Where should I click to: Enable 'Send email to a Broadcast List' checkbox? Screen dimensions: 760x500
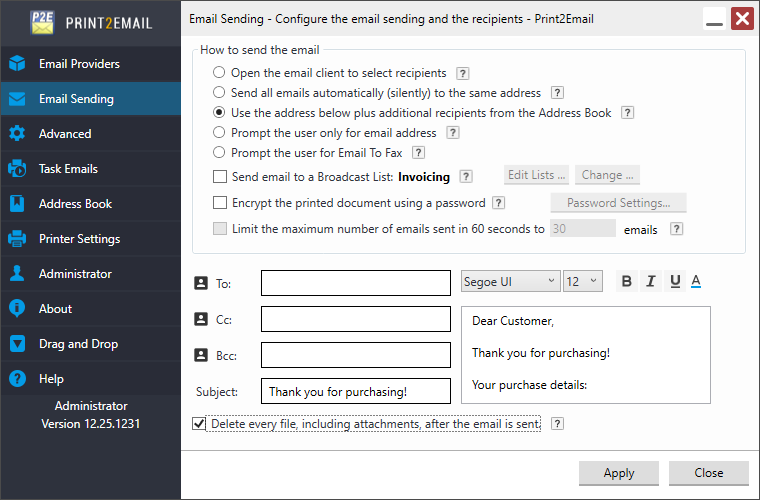(220, 176)
